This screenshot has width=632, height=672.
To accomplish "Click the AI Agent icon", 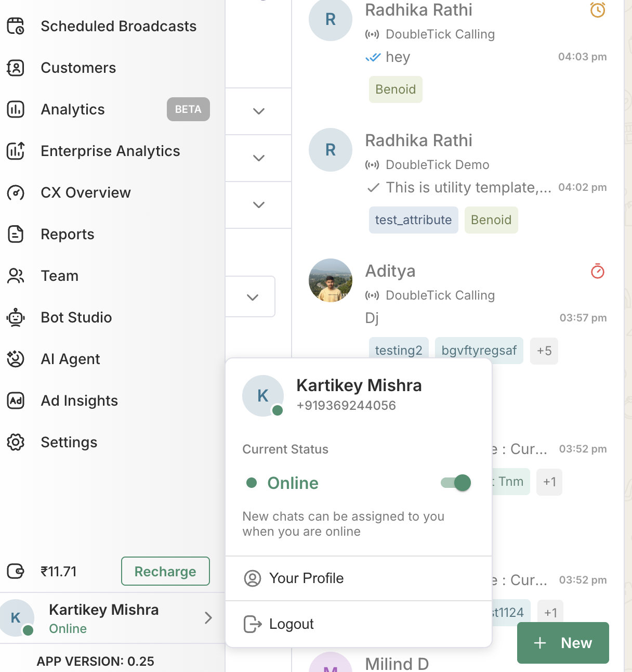I will pos(16,359).
